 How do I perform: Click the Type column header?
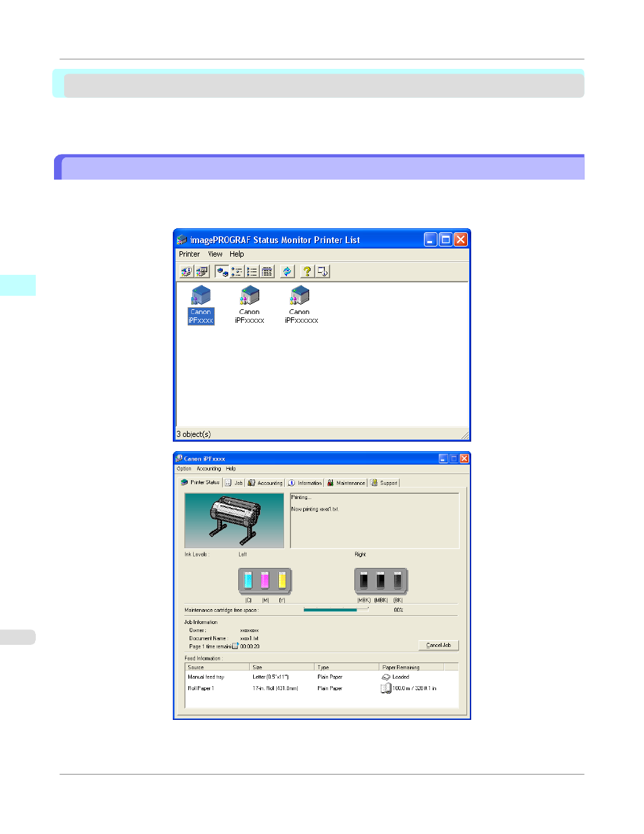(347, 667)
